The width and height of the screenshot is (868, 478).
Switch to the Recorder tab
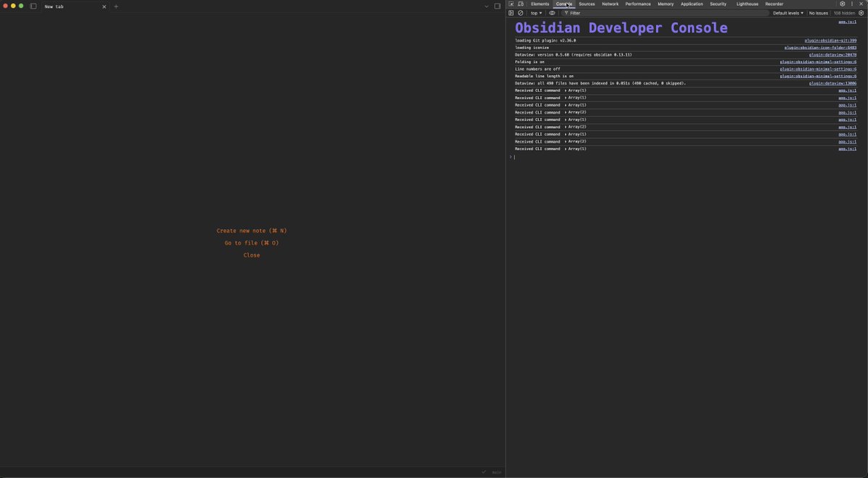tap(774, 4)
